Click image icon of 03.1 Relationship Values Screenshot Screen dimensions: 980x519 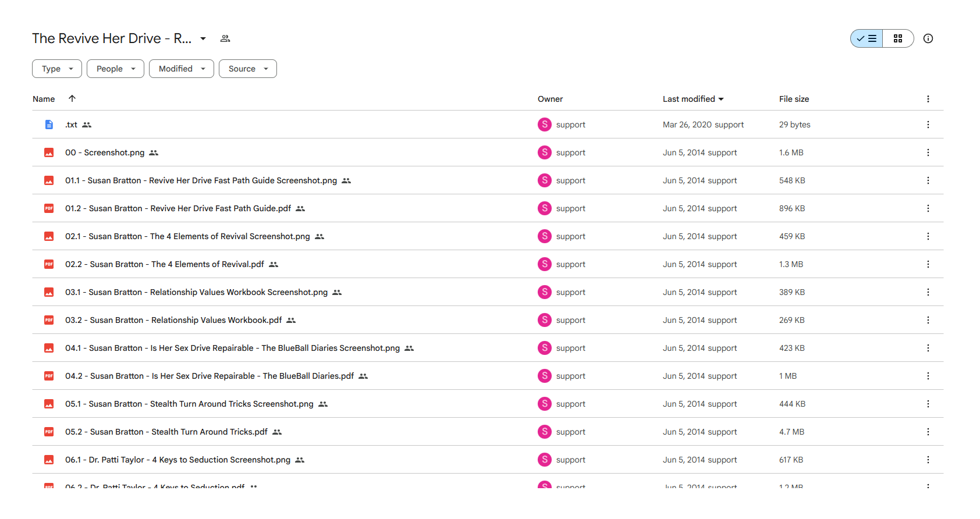tap(49, 292)
